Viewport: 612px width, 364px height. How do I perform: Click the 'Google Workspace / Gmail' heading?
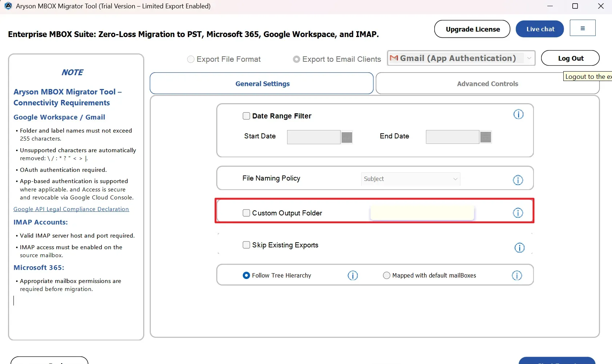pyautogui.click(x=59, y=117)
